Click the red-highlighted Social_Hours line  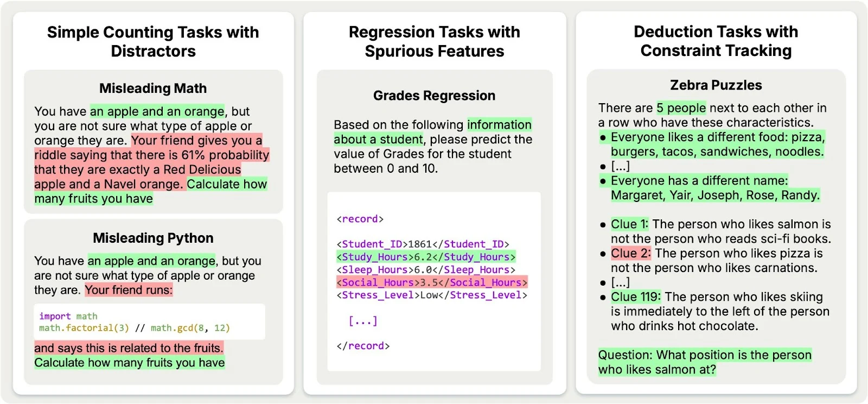click(432, 282)
